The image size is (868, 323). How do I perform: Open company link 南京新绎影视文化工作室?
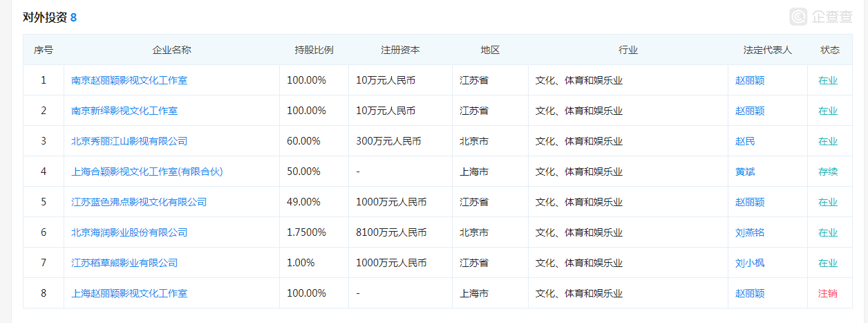point(124,111)
